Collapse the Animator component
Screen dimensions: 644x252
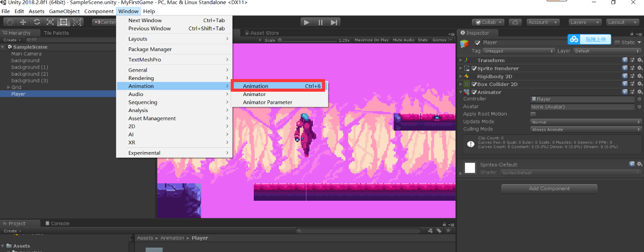[460, 92]
